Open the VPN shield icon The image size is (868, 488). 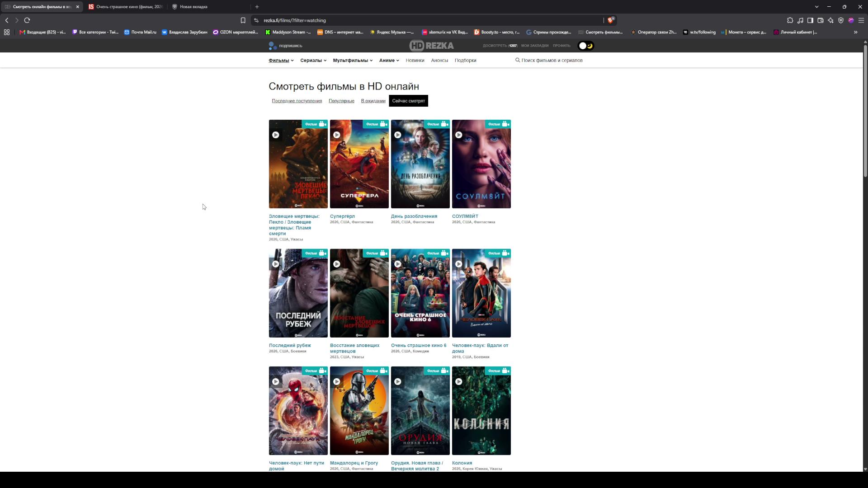click(x=841, y=20)
